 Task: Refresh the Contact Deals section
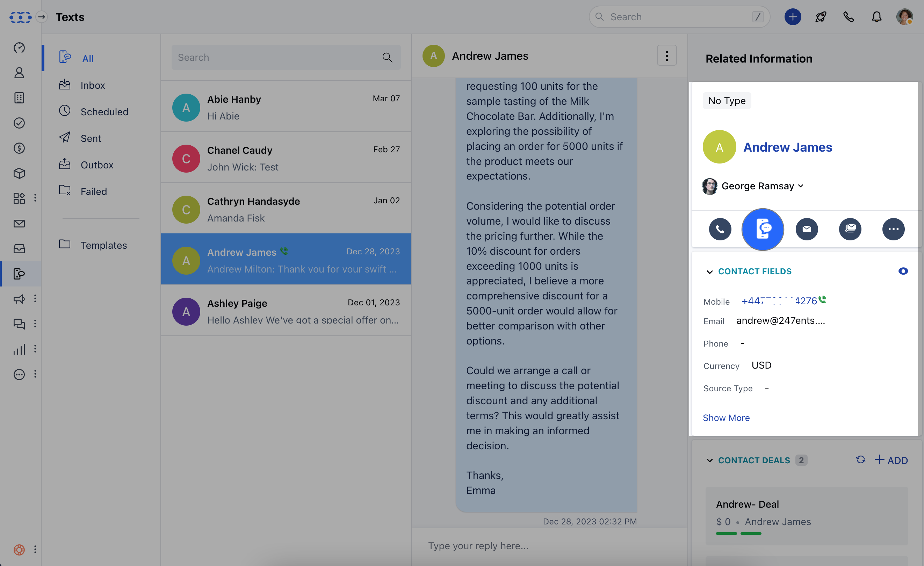(x=860, y=459)
